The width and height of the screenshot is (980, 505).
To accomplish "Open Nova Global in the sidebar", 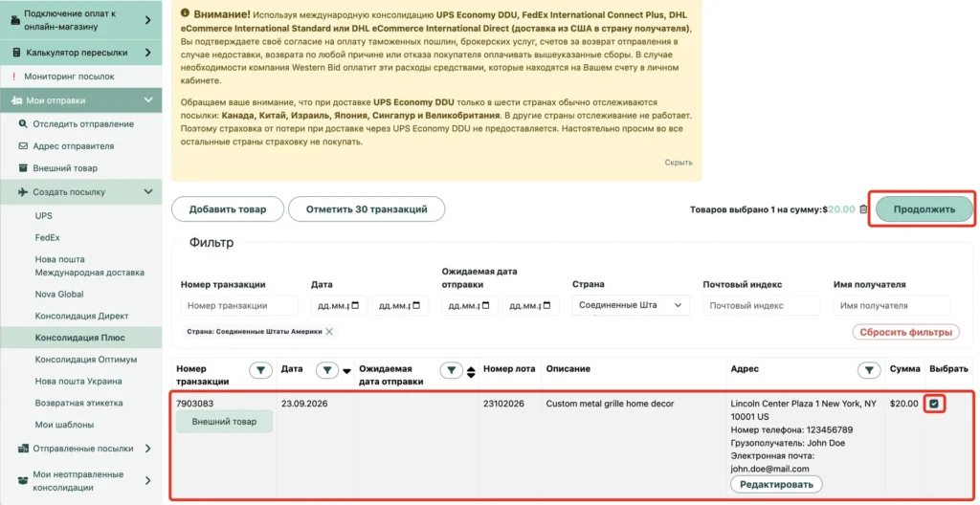I will [x=59, y=294].
